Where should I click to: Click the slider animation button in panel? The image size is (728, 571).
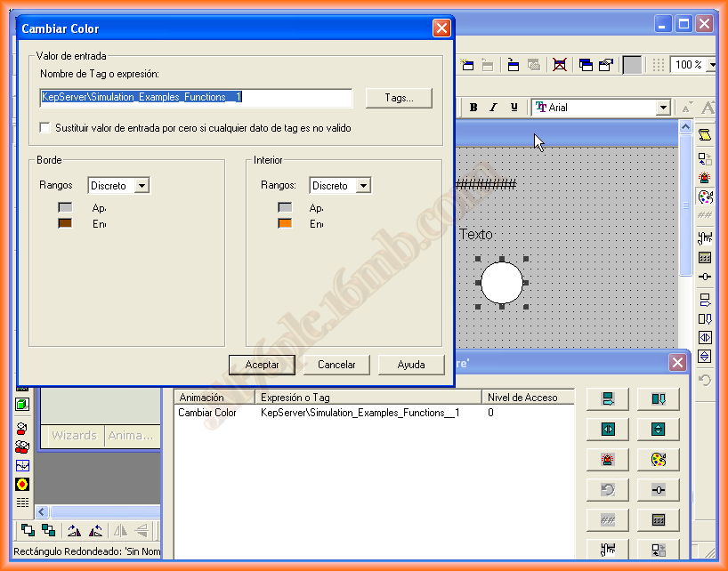point(658,490)
